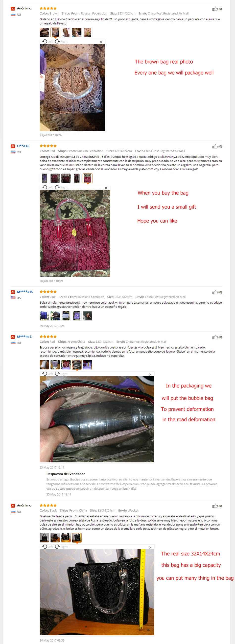Rotate the red bag photo right
Image resolution: width=235 pixels, height=644 pixels.
pyautogui.click(x=61, y=187)
